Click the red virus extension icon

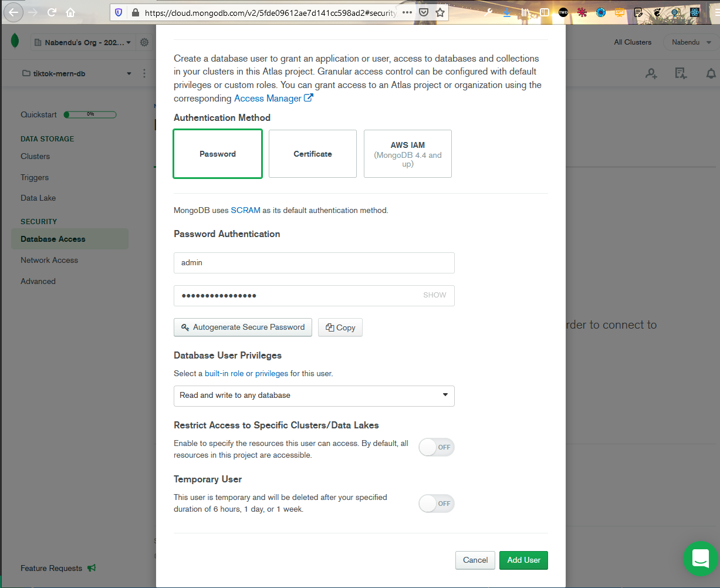pos(582,12)
